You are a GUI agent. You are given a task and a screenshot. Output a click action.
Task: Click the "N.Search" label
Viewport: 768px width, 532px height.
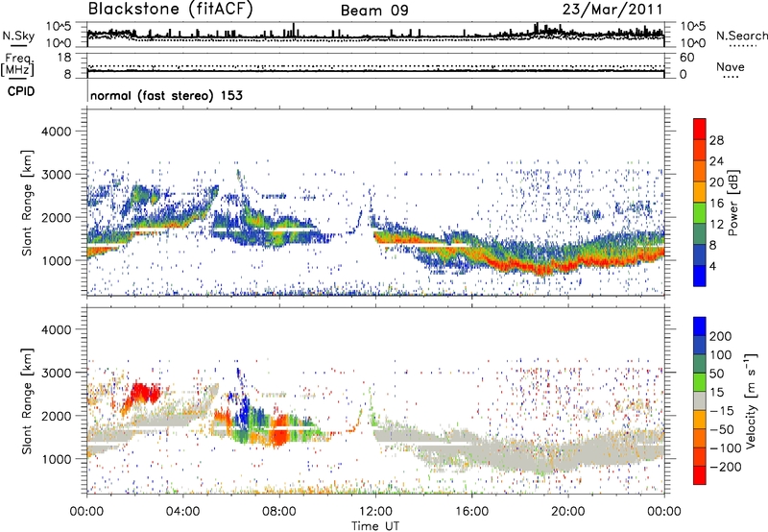741,36
